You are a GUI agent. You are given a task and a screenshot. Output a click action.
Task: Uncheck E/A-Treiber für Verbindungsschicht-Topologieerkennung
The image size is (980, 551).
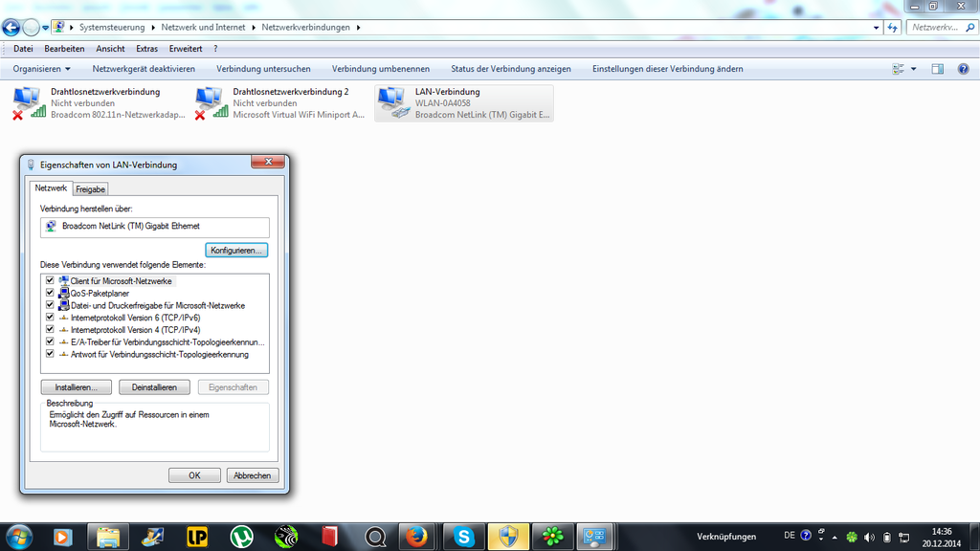click(x=50, y=342)
